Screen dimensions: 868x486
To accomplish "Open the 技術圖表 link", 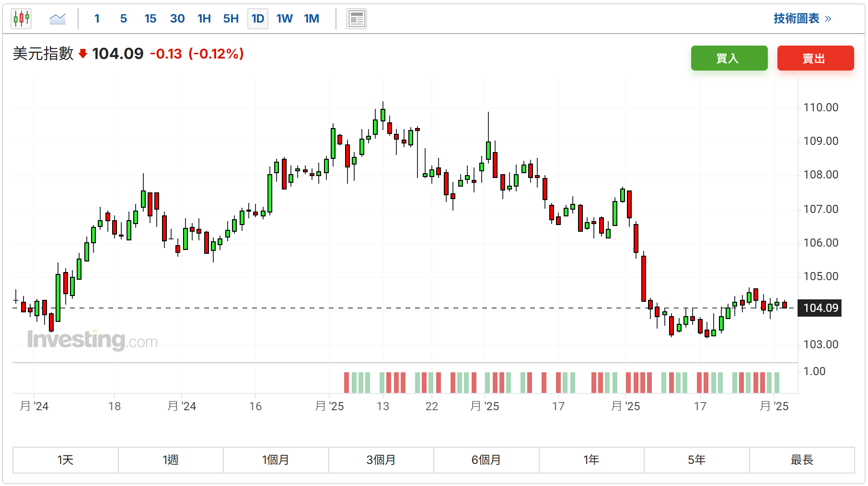I will pos(802,19).
